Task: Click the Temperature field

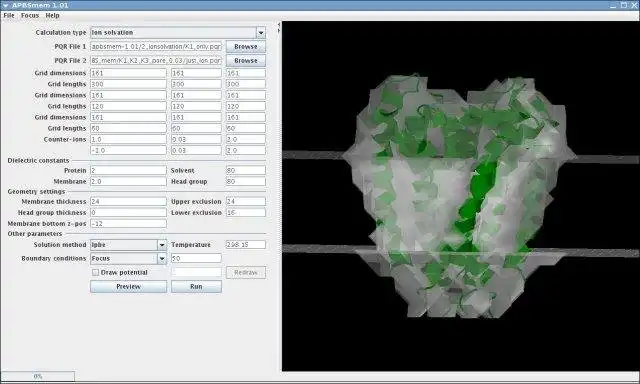Action: point(246,245)
